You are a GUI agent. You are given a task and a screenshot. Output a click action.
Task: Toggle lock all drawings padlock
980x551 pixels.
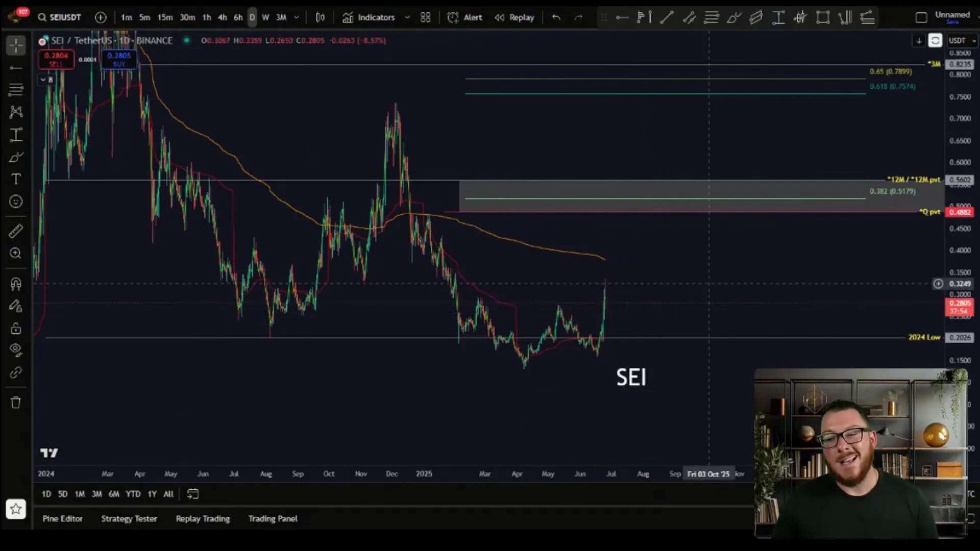click(x=16, y=328)
